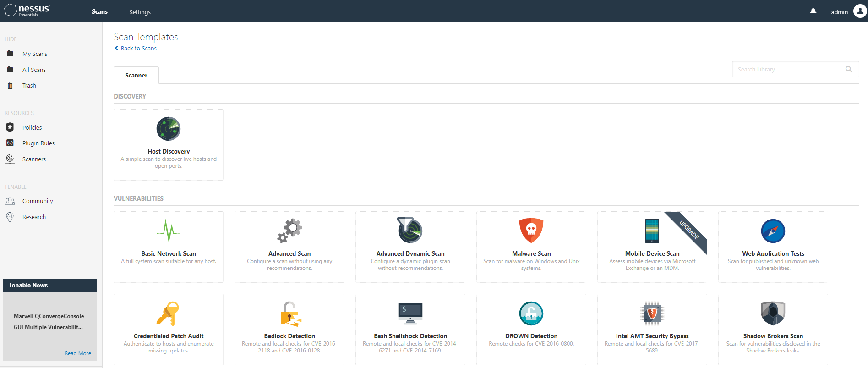The width and height of the screenshot is (868, 368).
Task: Click the Malware Scan title text
Action: coord(531,253)
